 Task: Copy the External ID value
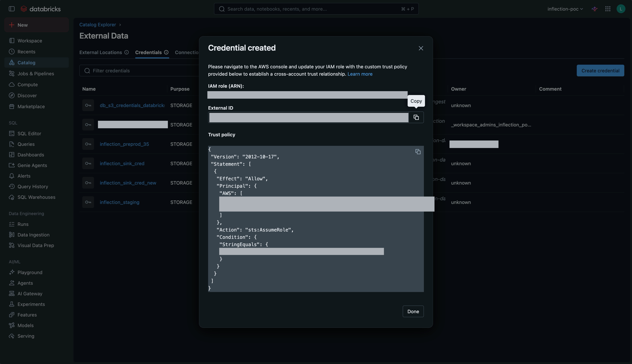(416, 117)
